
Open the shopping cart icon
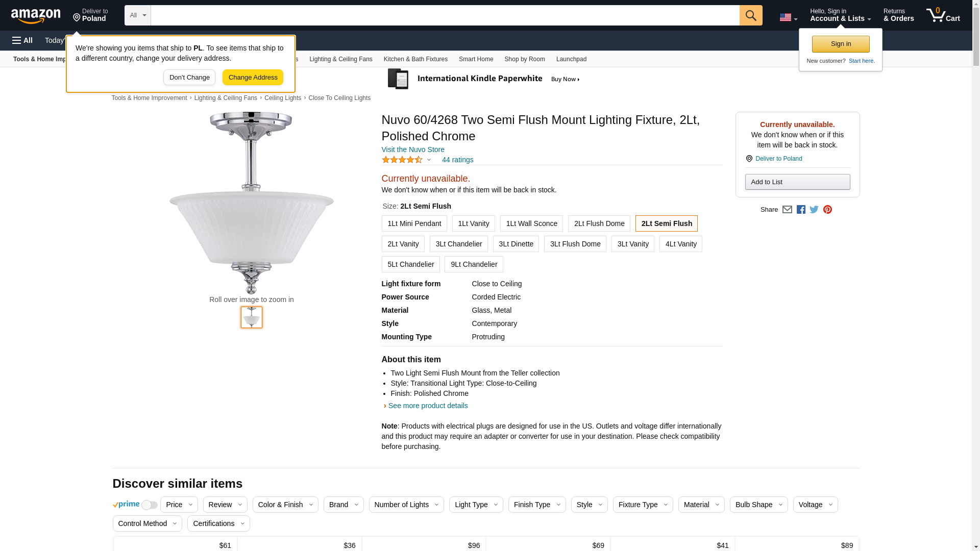[943, 15]
